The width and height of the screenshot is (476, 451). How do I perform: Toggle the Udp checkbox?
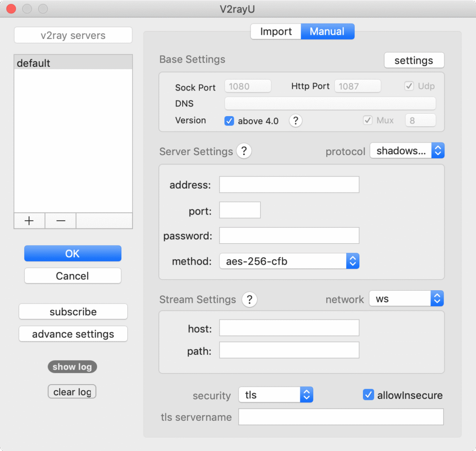(409, 86)
